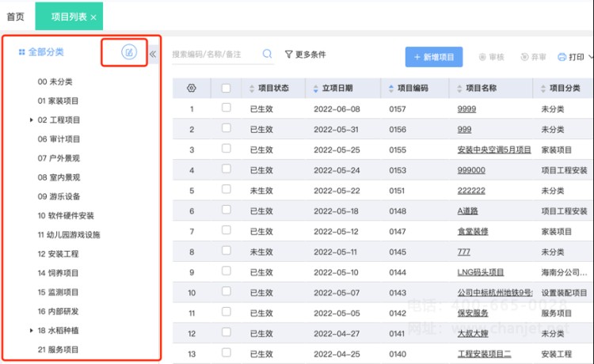Click the 弃审 icon button
594x364 pixels.
tap(533, 57)
